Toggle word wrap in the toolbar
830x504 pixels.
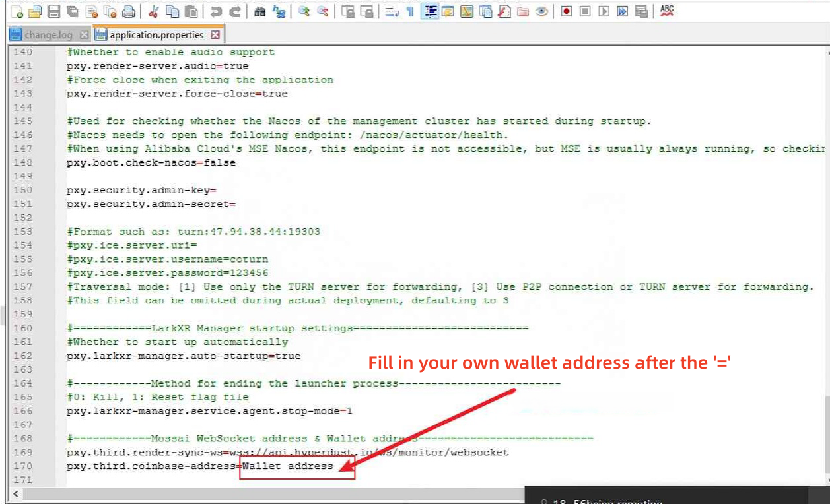(392, 11)
